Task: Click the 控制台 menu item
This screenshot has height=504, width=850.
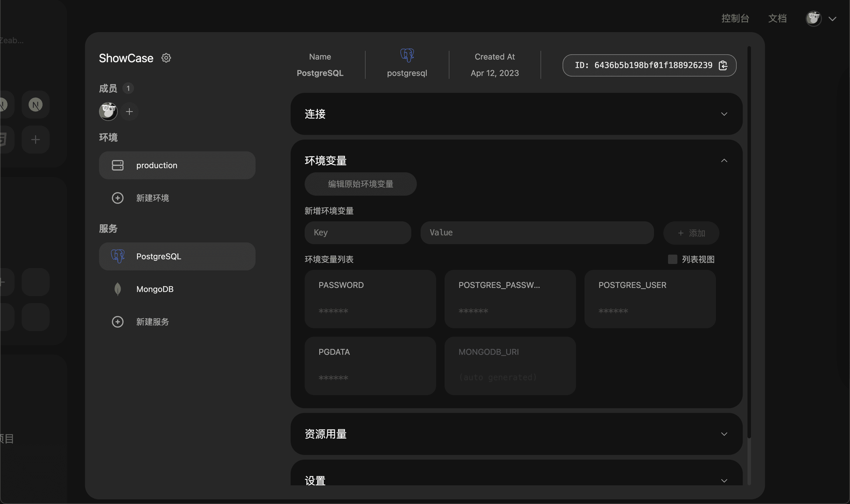Action: coord(735,18)
